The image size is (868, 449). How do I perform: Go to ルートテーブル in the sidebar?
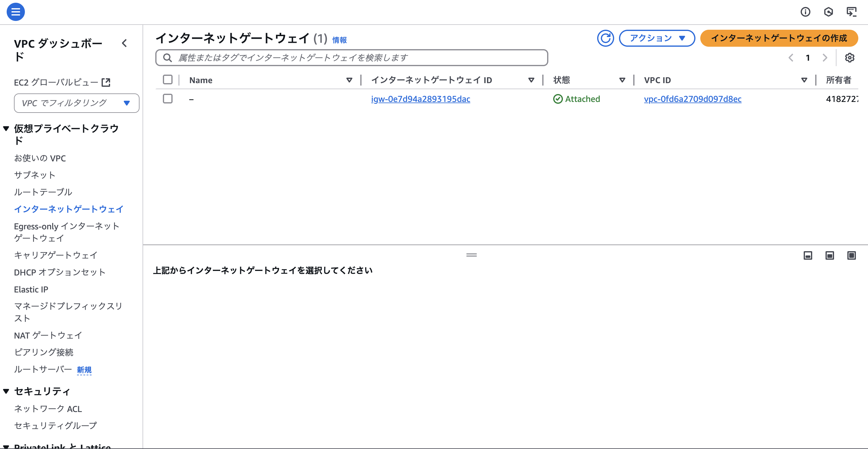43,192
